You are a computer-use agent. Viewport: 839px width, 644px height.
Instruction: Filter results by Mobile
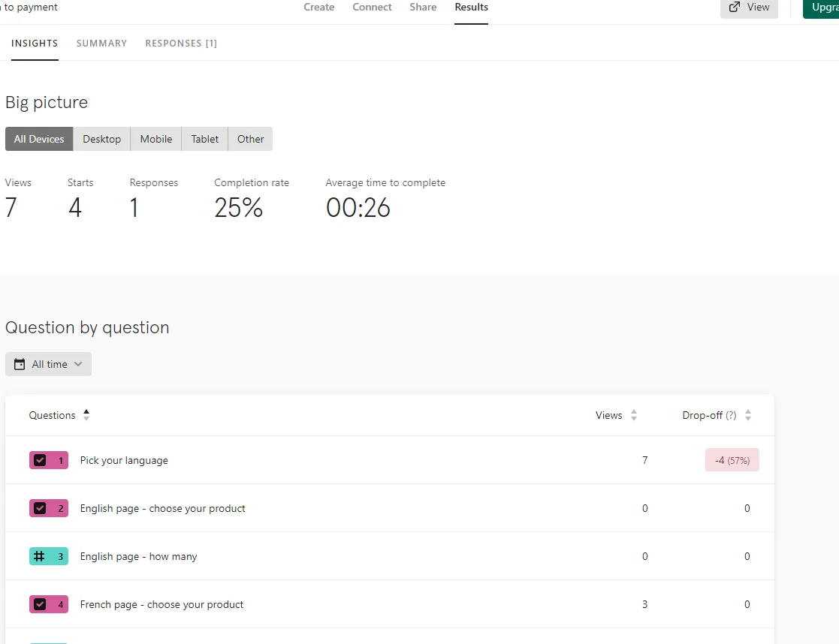coord(156,139)
